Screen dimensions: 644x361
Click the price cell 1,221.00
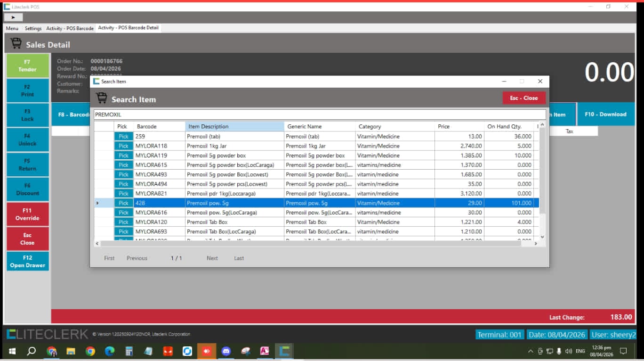[x=459, y=222]
